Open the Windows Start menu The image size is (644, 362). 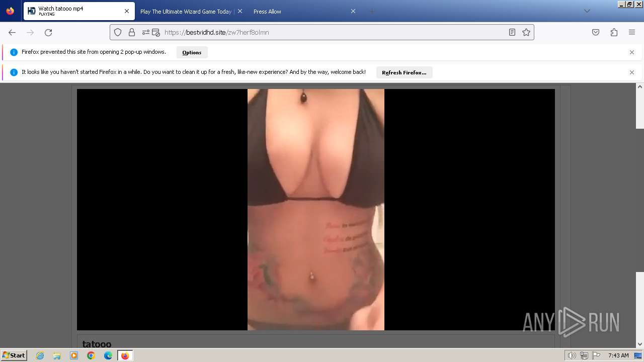[x=14, y=355]
